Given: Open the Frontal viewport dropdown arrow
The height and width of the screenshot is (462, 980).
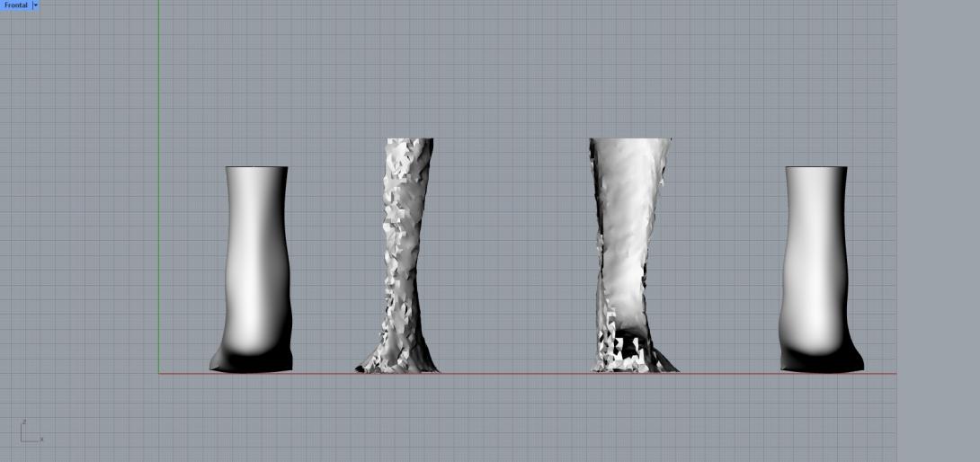Looking at the screenshot, I should (35, 5).
